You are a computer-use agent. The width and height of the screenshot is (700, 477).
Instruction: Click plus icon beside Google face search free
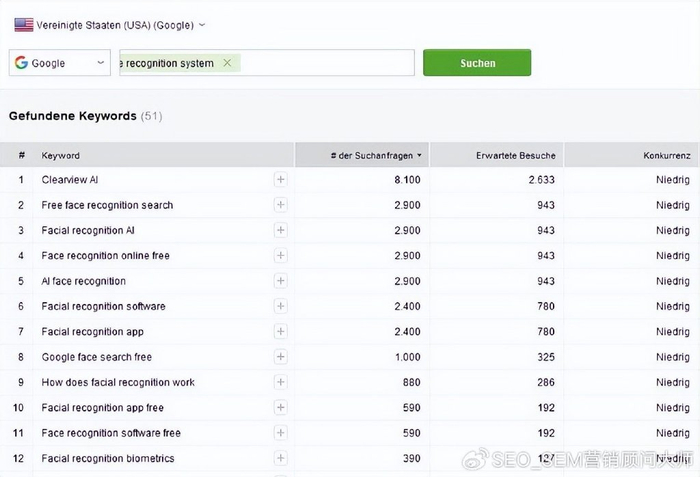click(280, 357)
